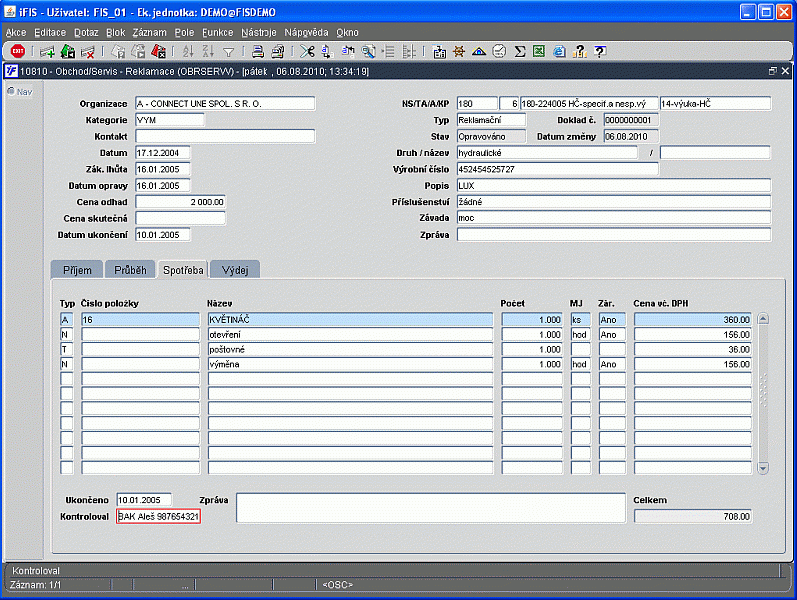
Task: Toggle the Nav radio indicator
Action: tap(11, 92)
